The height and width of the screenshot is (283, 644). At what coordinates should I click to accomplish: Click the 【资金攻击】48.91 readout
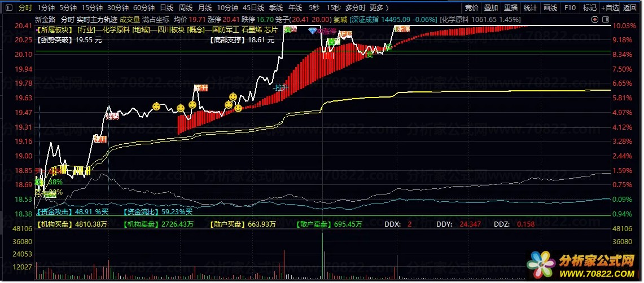coord(73,212)
